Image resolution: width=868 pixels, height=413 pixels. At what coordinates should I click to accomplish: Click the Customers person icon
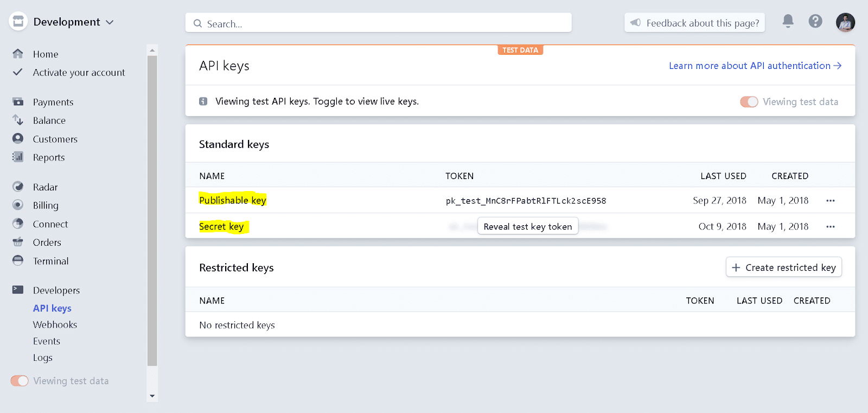18,138
